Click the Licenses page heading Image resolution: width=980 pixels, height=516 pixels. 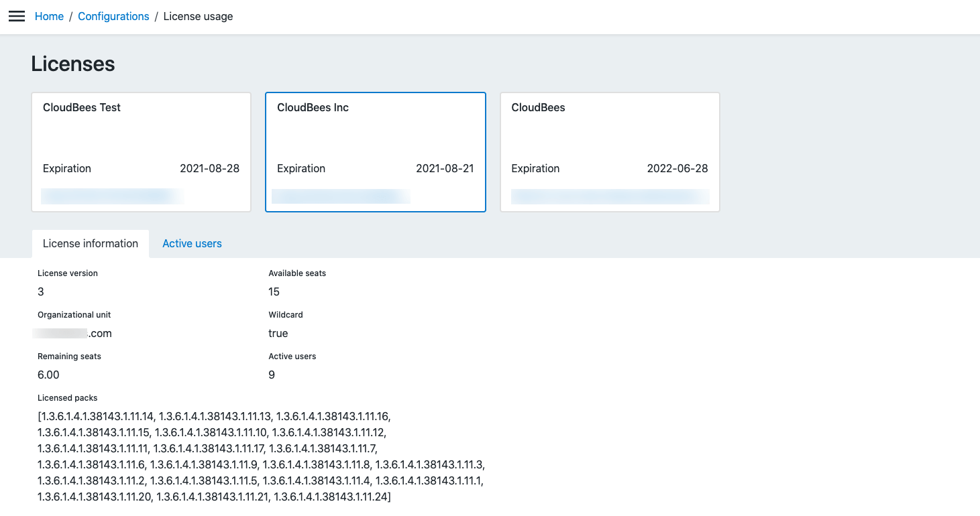click(x=73, y=64)
